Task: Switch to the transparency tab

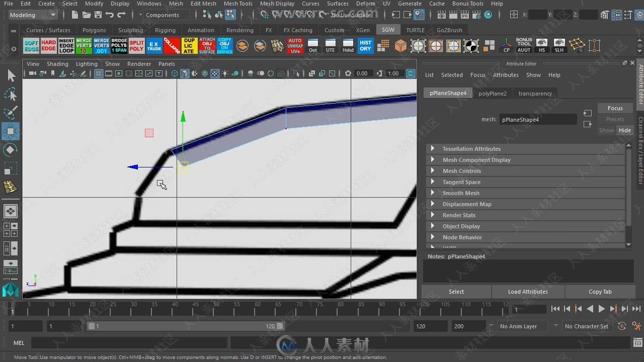Action: tap(535, 94)
